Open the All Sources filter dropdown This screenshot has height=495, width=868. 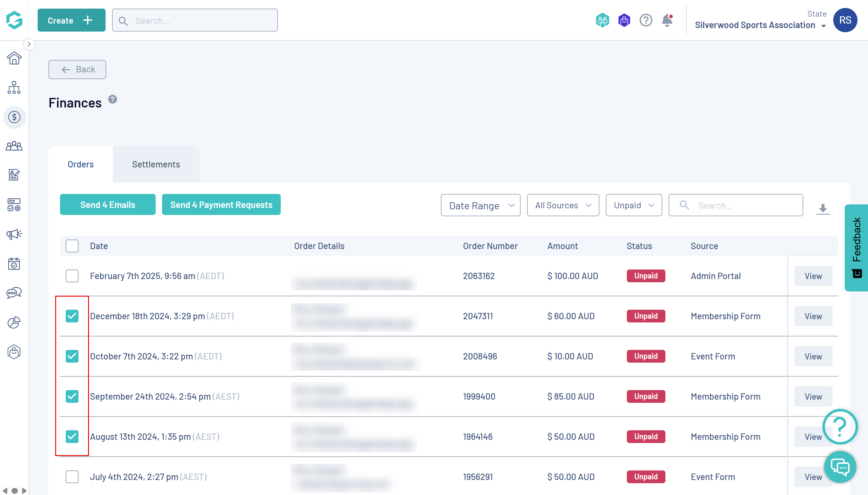pos(563,205)
